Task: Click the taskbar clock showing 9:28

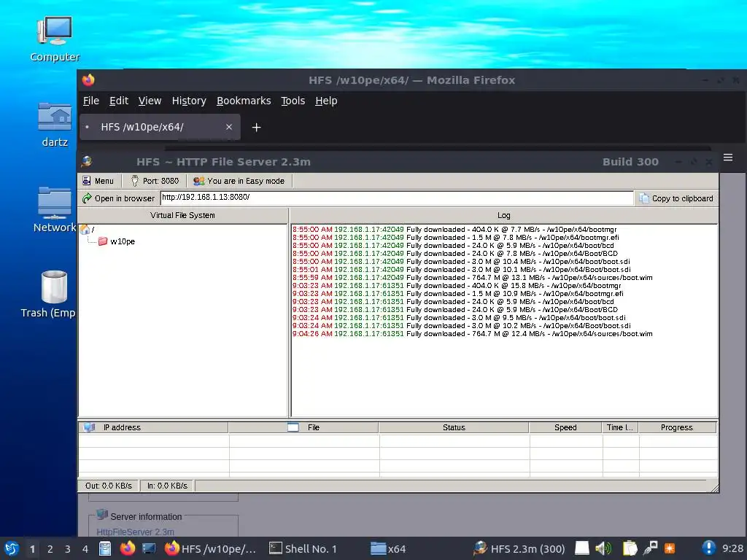Action: (x=732, y=548)
